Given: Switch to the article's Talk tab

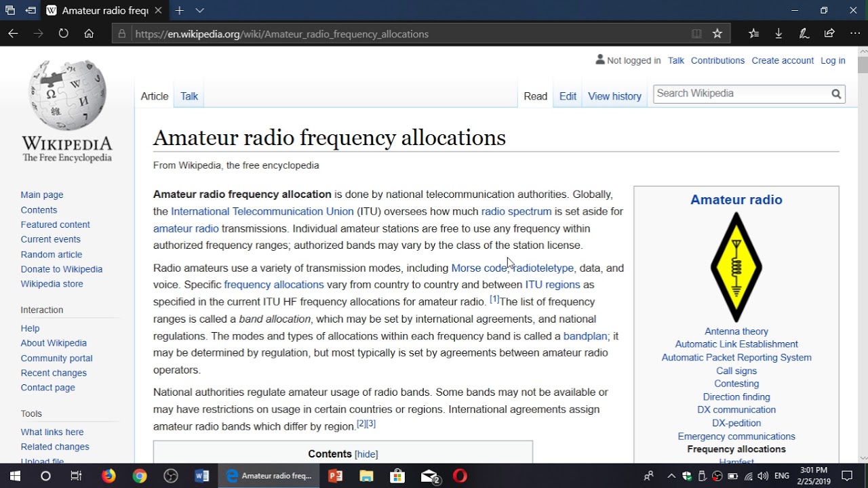Looking at the screenshot, I should pyautogui.click(x=189, y=96).
